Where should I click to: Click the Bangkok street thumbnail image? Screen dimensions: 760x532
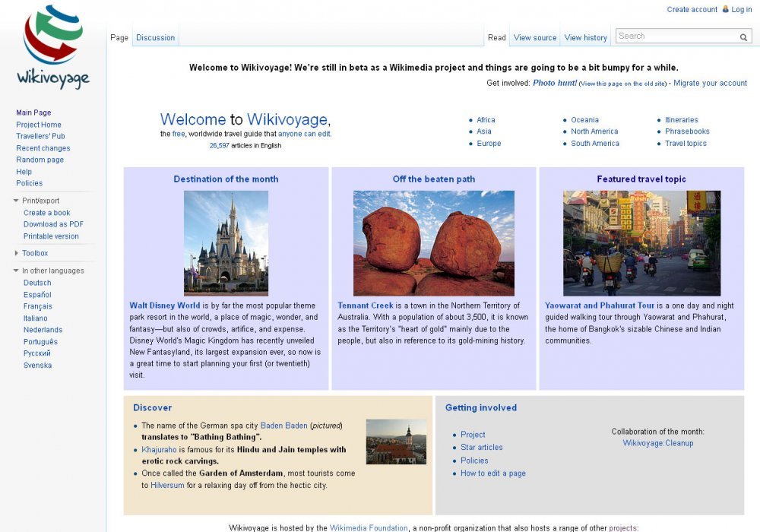coord(641,243)
